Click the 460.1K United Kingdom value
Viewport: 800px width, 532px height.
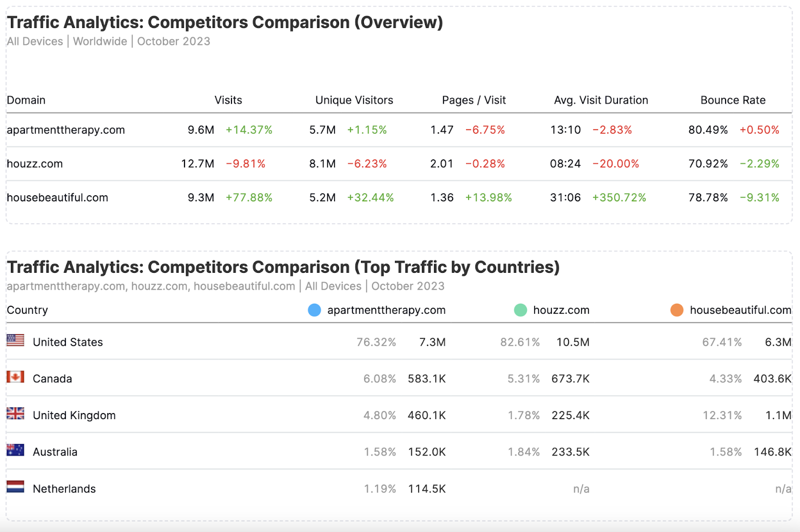click(426, 416)
